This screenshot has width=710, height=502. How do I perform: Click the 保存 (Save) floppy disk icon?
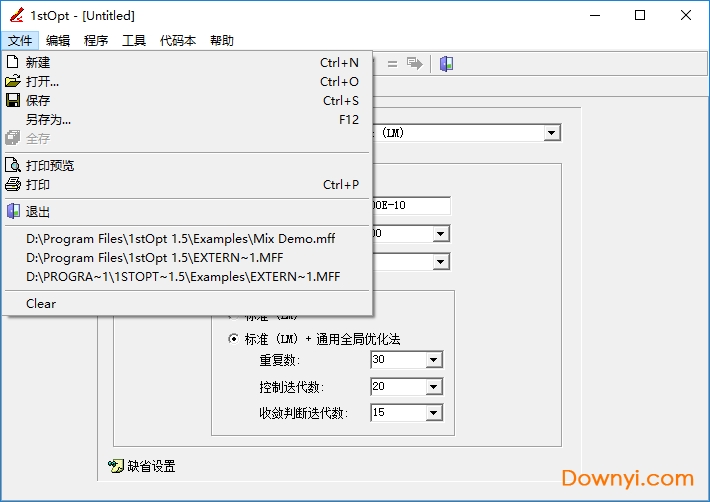[13, 100]
